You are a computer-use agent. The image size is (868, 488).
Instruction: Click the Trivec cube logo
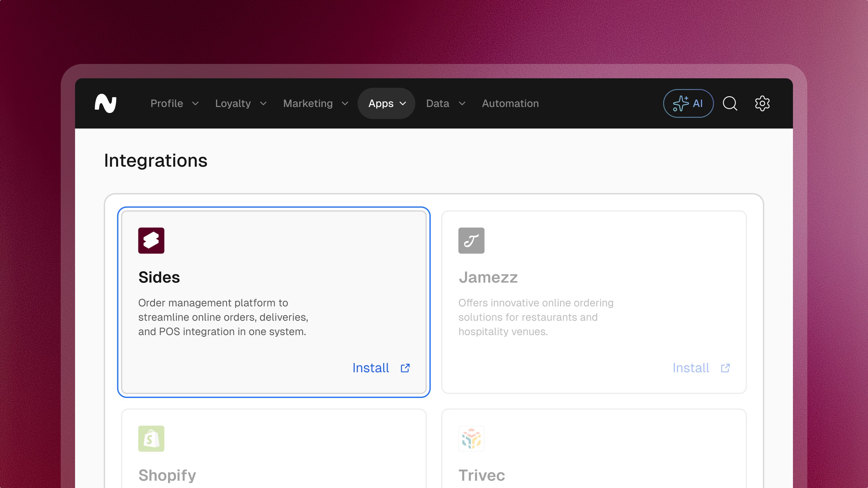471,438
